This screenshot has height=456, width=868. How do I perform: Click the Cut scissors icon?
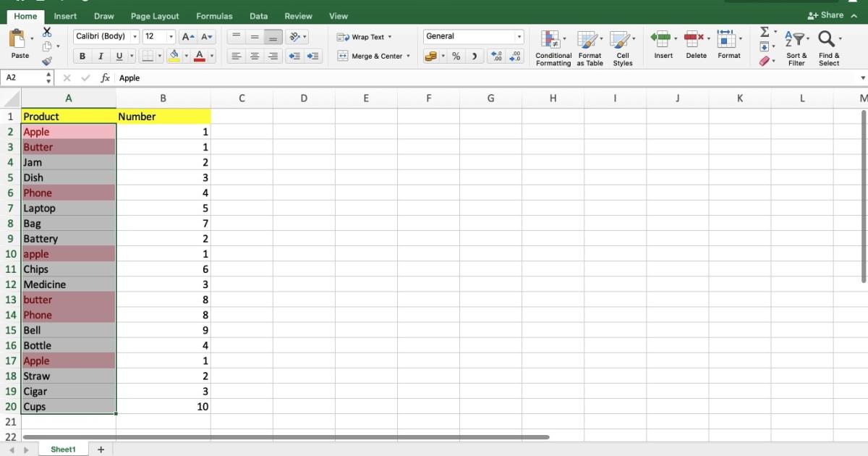click(47, 33)
